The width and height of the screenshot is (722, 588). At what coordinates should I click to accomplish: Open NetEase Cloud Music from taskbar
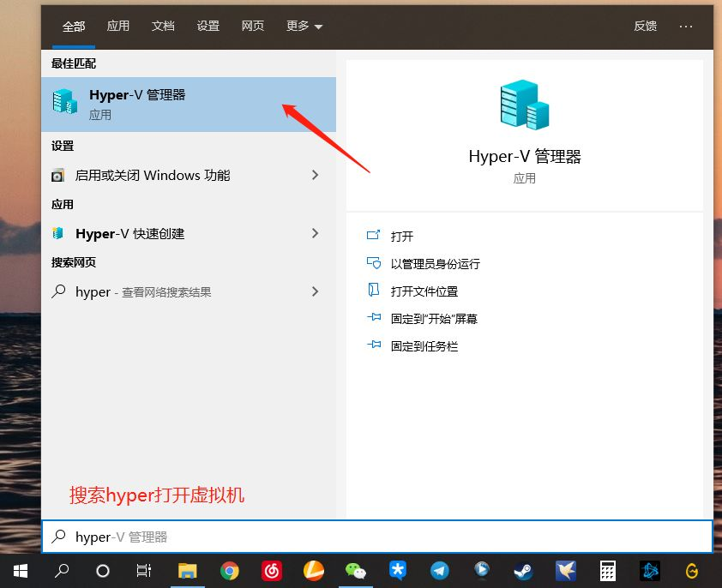click(272, 571)
